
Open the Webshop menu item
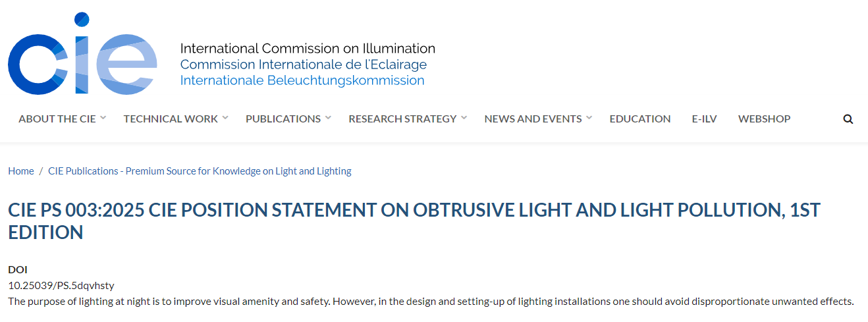coord(764,119)
